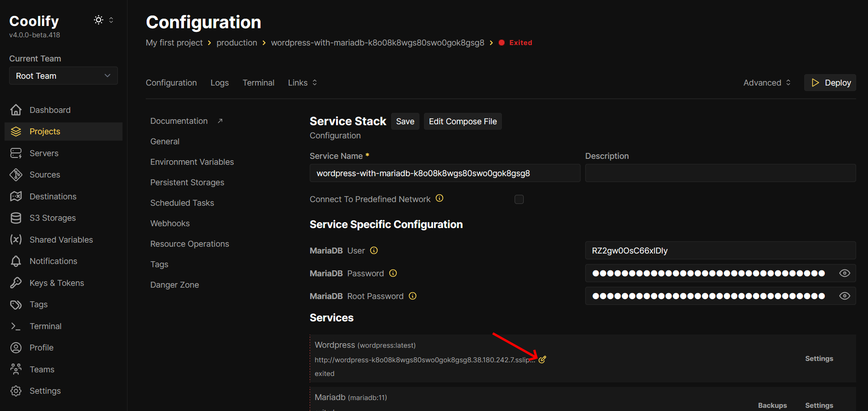
Task: Open Documentation external link
Action: click(x=186, y=121)
